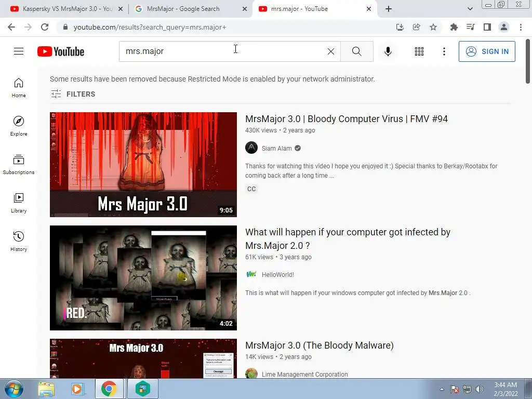Click the SIGN IN button

point(487,51)
